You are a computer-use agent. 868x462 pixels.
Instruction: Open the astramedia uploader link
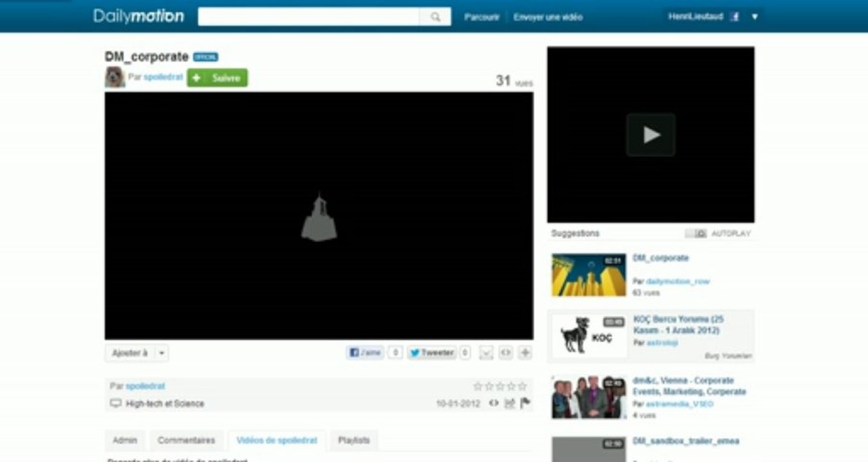tap(679, 404)
